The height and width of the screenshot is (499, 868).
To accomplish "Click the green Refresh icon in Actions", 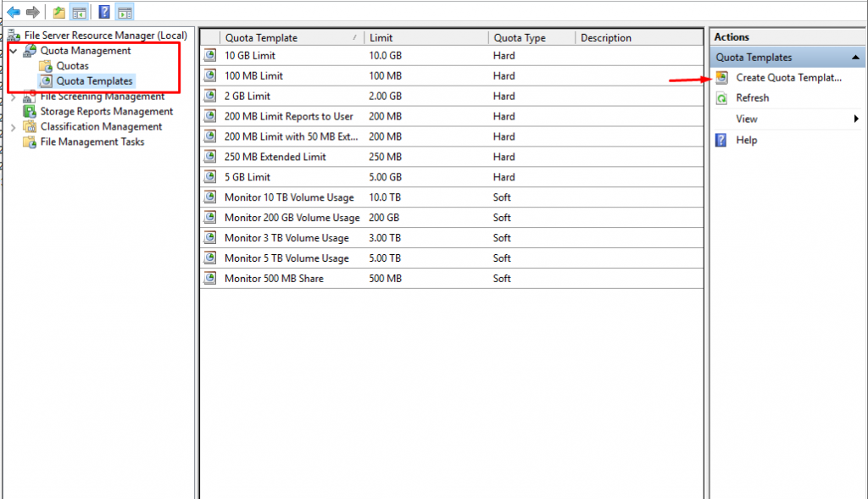I will pos(721,98).
